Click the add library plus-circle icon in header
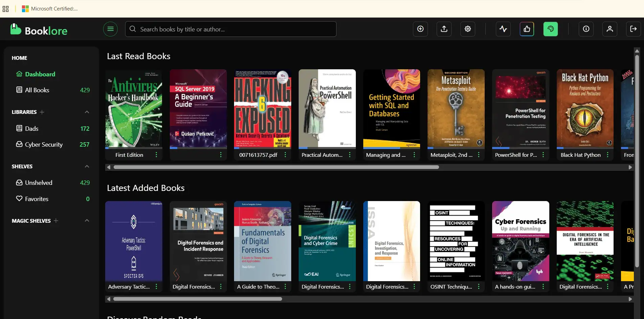 pos(420,29)
